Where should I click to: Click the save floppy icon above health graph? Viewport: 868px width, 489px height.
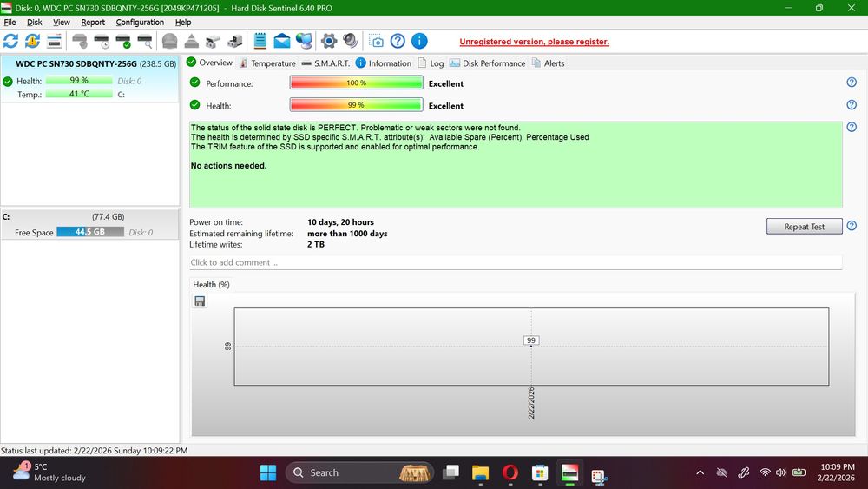pos(200,301)
